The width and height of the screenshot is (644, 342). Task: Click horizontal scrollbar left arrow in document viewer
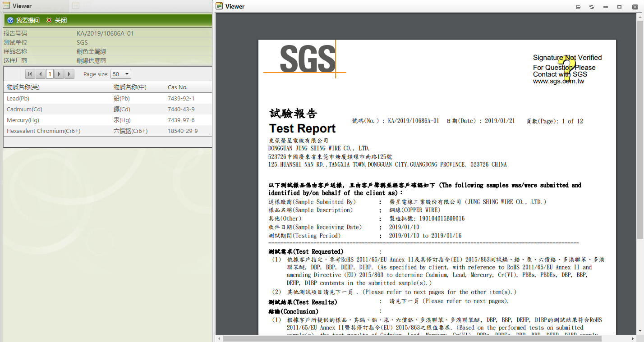(x=219, y=338)
